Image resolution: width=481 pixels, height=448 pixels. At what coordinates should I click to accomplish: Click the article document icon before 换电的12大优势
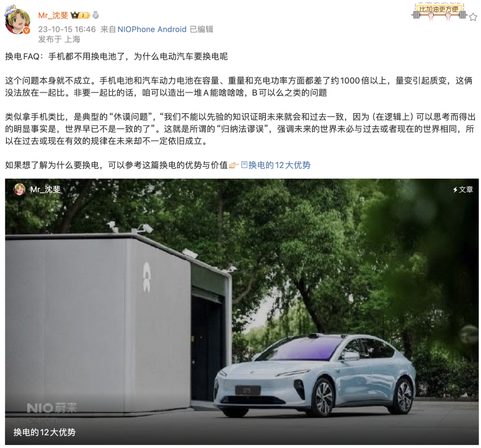(x=244, y=165)
